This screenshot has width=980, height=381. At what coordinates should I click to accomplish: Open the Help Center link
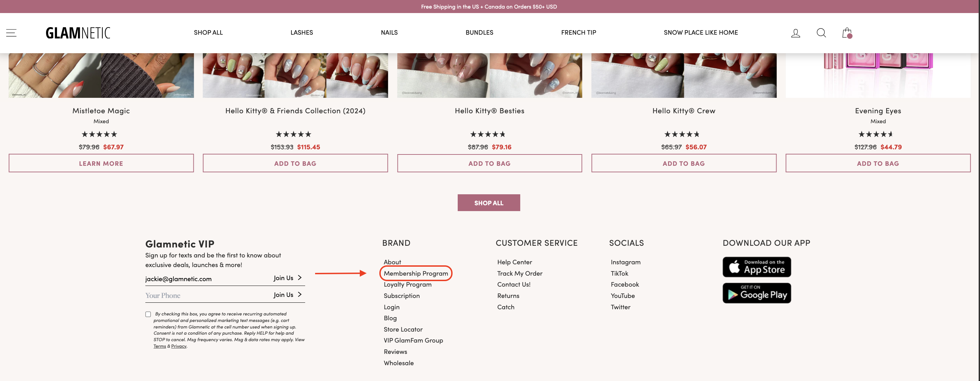coord(514,262)
